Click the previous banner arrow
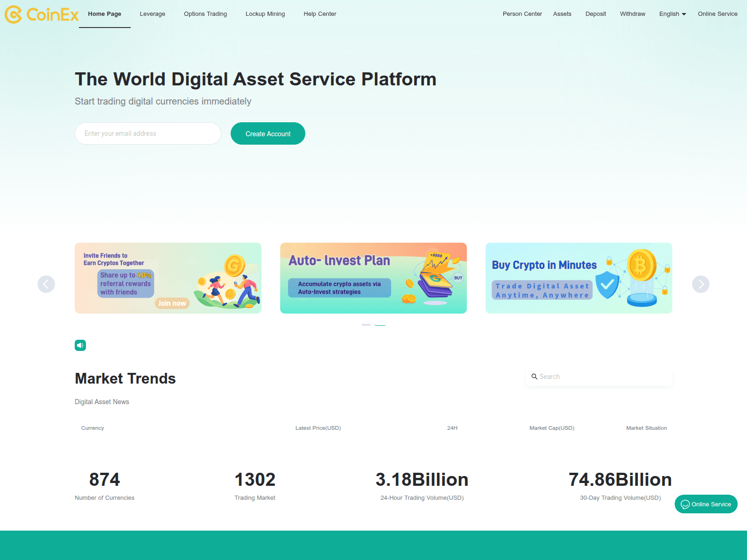 [x=46, y=284]
